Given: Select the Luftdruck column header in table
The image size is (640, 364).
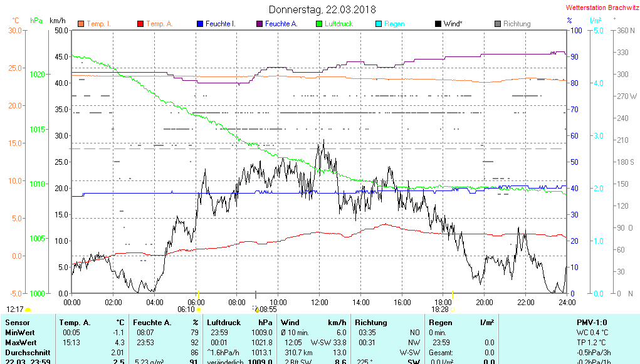Looking at the screenshot, I should tap(223, 322).
